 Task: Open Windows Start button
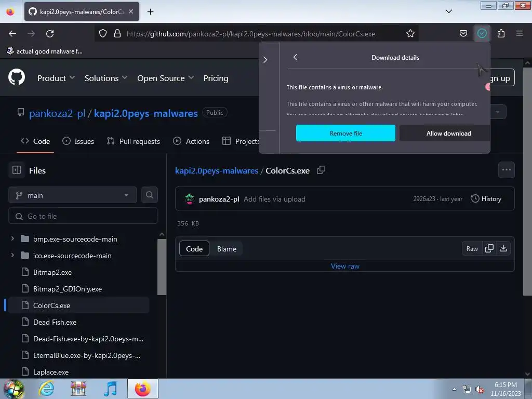tap(14, 389)
